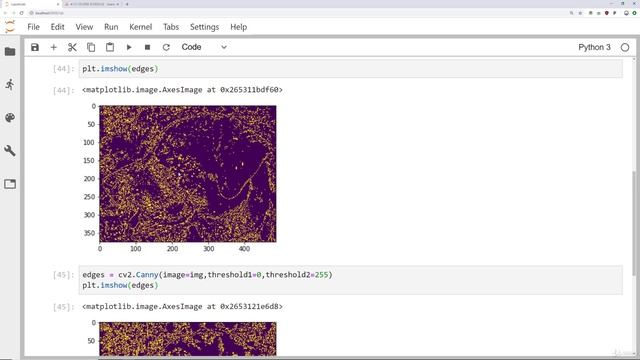Select the second edges plot output below cell 45
This screenshot has width=640, height=360.
tap(188, 339)
